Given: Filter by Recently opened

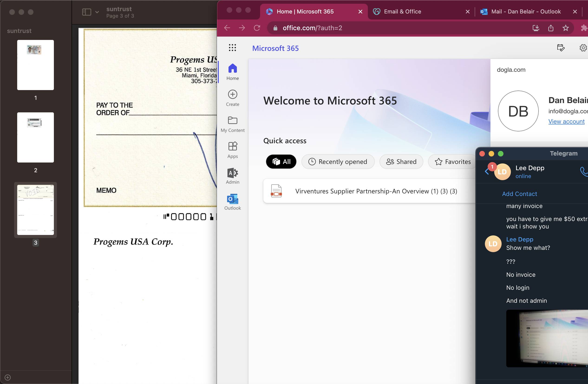Looking at the screenshot, I should tap(338, 162).
